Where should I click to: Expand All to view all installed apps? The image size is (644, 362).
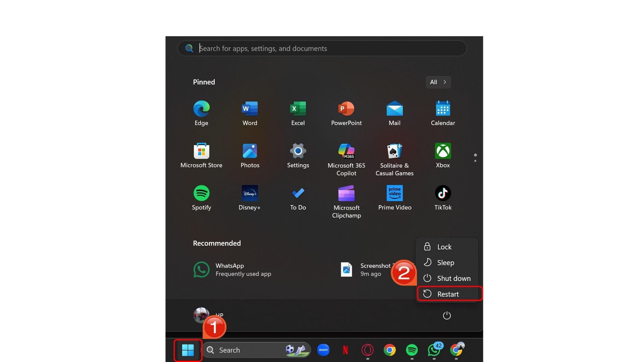click(x=438, y=82)
